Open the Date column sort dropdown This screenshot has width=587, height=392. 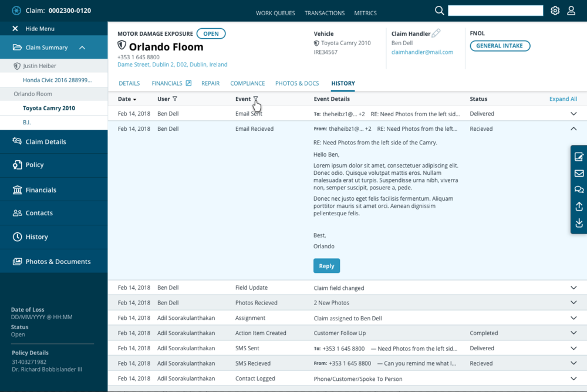click(134, 99)
